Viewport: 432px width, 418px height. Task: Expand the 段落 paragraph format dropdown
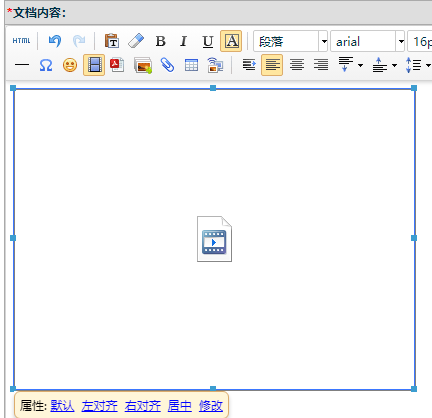[x=323, y=41]
